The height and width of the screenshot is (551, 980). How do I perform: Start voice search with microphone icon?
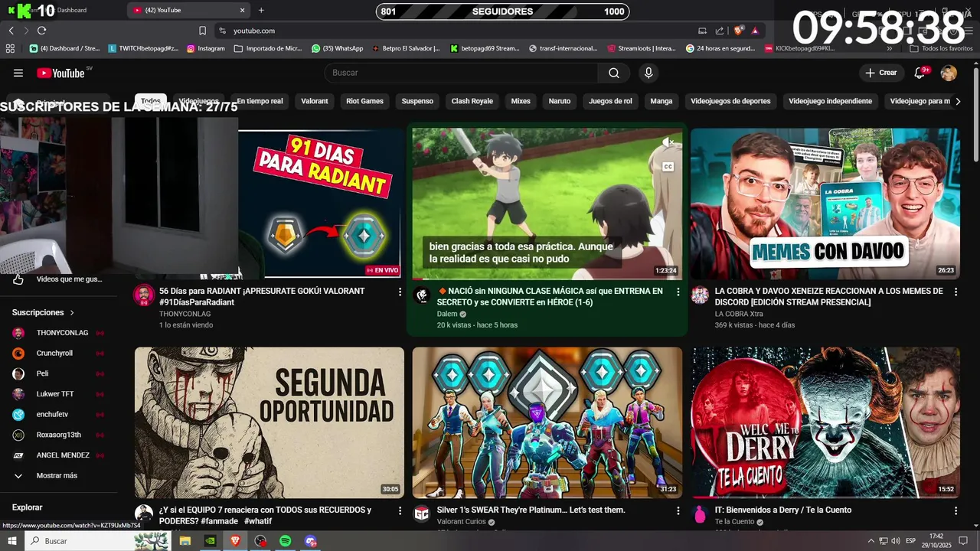point(648,73)
